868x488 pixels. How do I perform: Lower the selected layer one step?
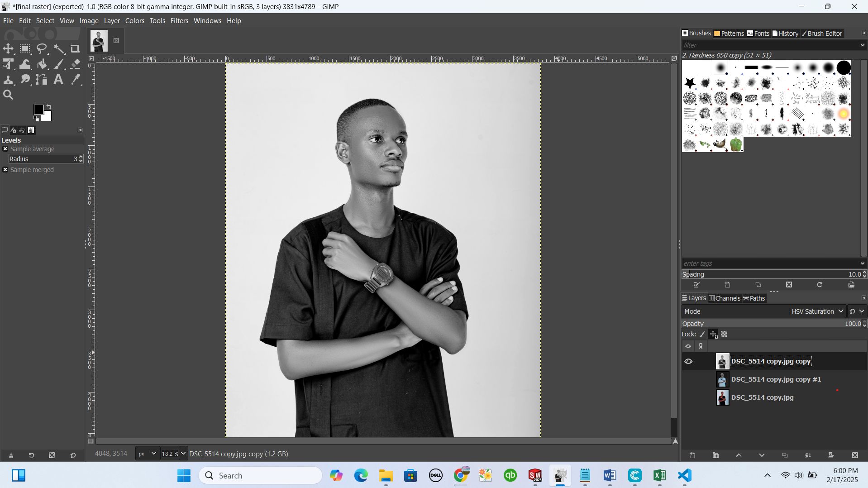point(762,455)
